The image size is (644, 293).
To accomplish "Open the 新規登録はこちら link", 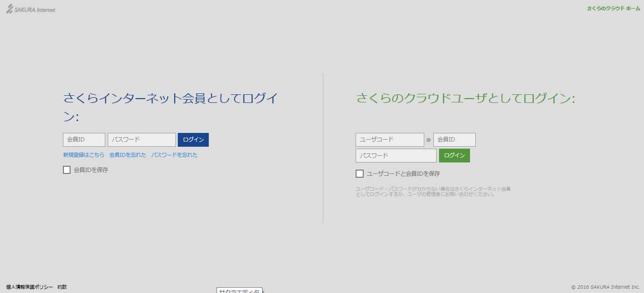I will tap(83, 155).
